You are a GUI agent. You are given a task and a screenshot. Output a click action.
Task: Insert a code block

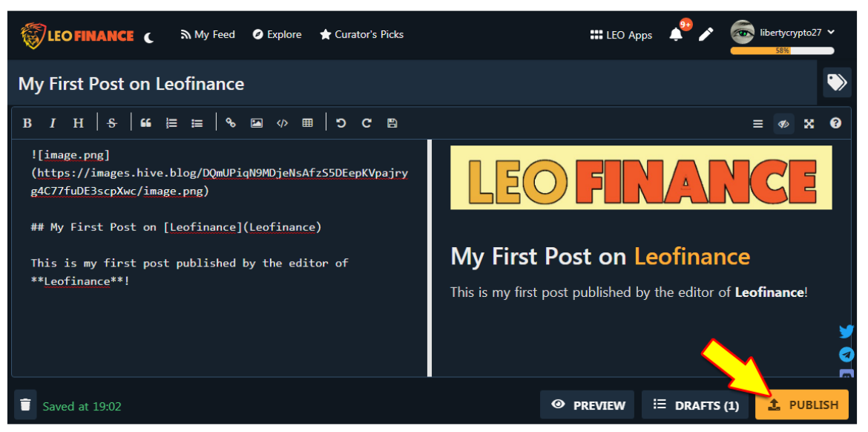(283, 123)
